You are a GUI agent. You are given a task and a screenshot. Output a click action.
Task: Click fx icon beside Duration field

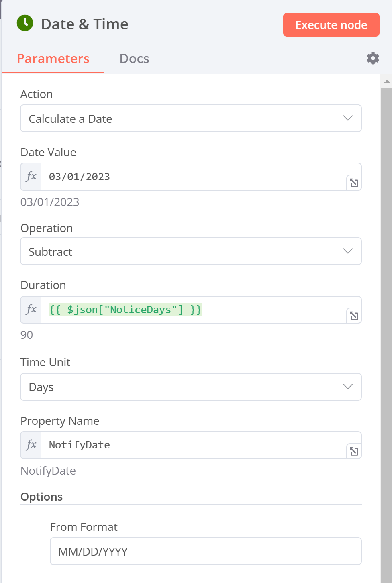31,310
